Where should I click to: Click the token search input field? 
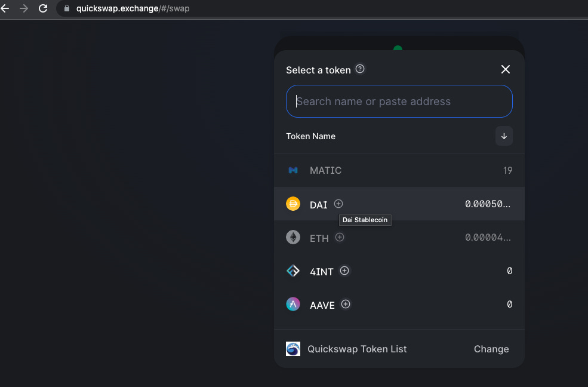[x=399, y=101]
